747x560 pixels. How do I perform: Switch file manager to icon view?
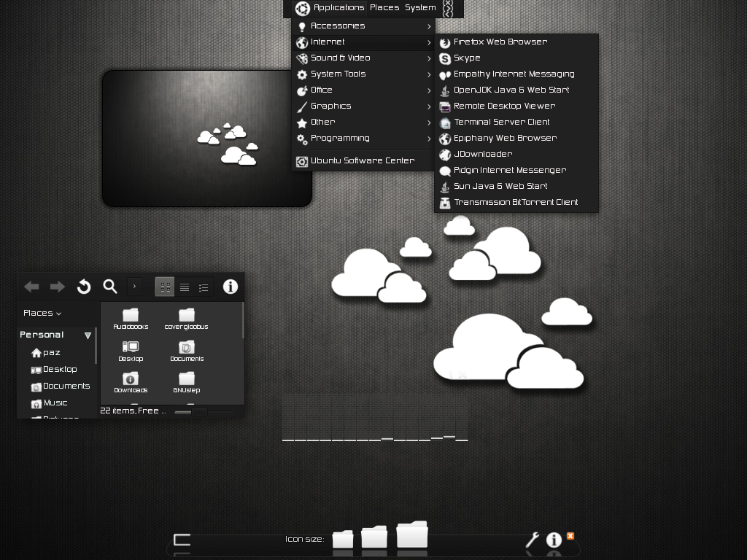pos(166,287)
